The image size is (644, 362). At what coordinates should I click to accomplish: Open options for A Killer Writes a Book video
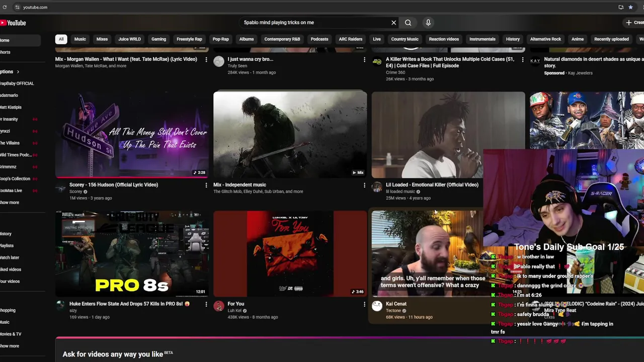point(522,59)
